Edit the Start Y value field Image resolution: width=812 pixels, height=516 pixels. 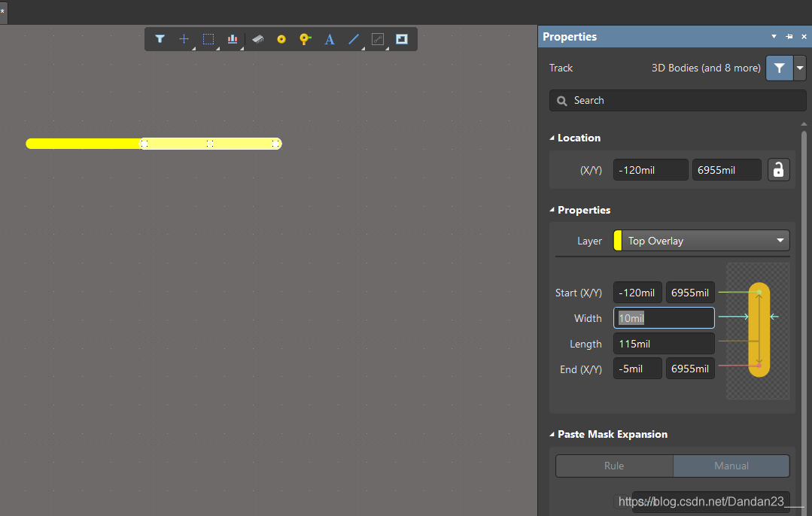[x=690, y=293]
